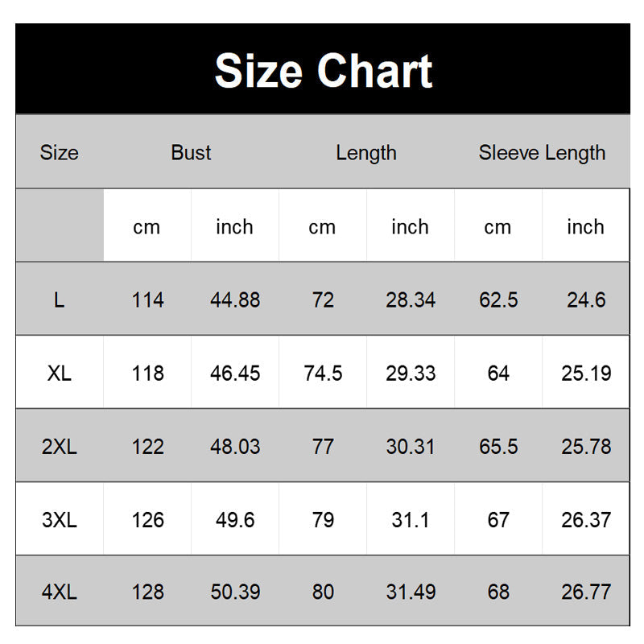Click the Sleeve Length column header

pyautogui.click(x=542, y=153)
